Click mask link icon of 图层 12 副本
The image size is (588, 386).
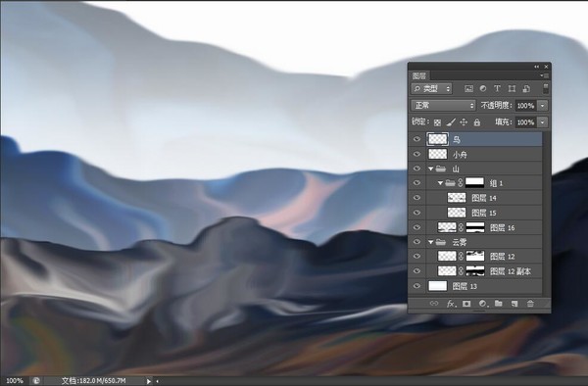click(x=461, y=271)
